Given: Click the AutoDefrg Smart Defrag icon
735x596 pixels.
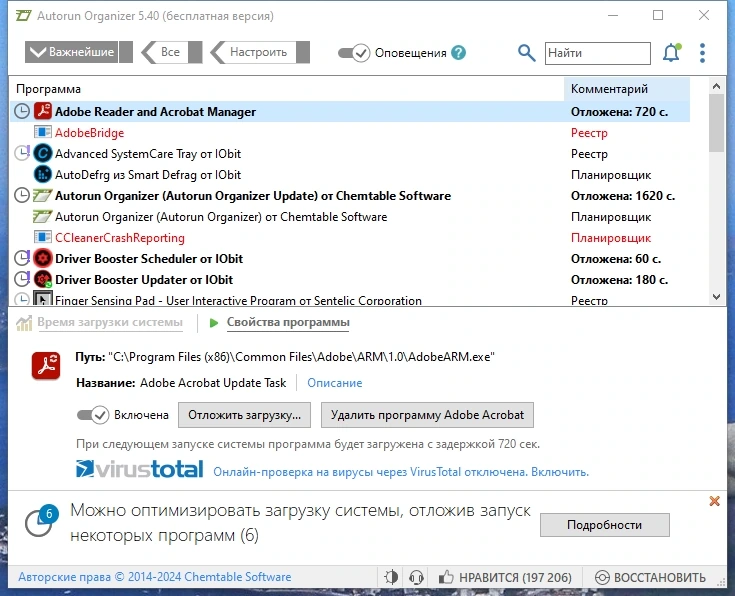Looking at the screenshot, I should coord(43,174).
